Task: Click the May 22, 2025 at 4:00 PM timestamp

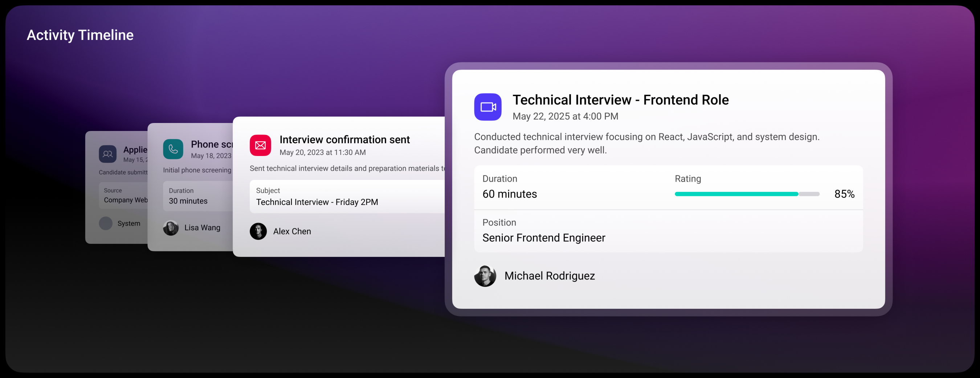Action: tap(565, 116)
